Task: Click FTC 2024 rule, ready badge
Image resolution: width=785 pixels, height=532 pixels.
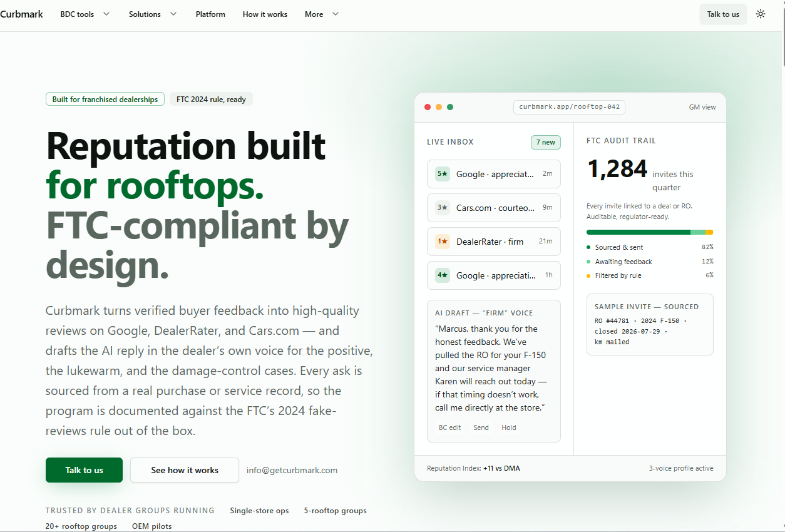Action: [211, 99]
